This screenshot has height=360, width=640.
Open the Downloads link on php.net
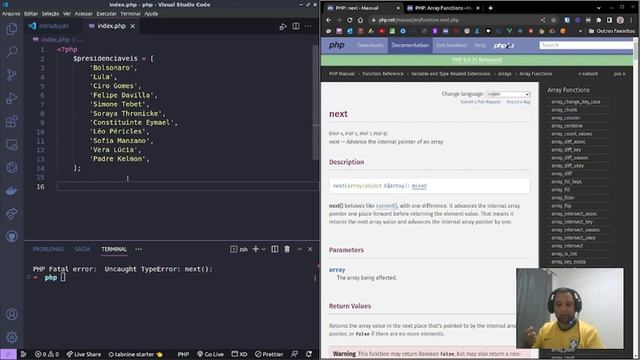pos(370,45)
